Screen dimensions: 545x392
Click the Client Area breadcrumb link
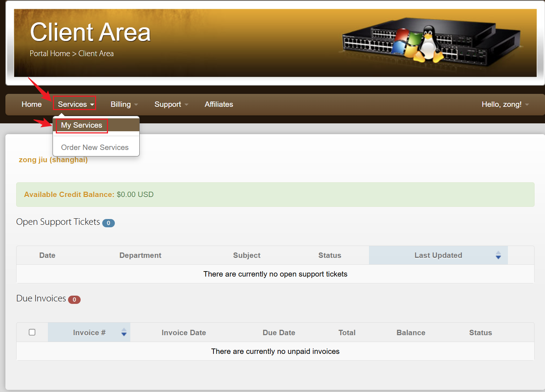(x=96, y=54)
